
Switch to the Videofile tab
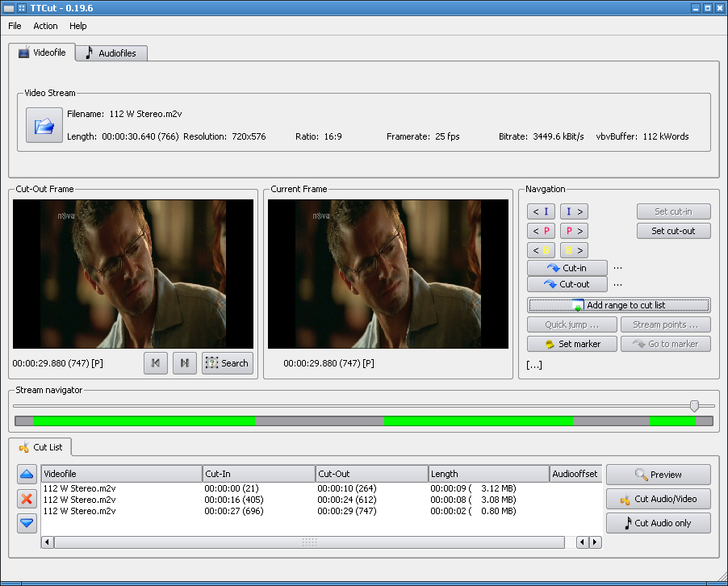42,52
